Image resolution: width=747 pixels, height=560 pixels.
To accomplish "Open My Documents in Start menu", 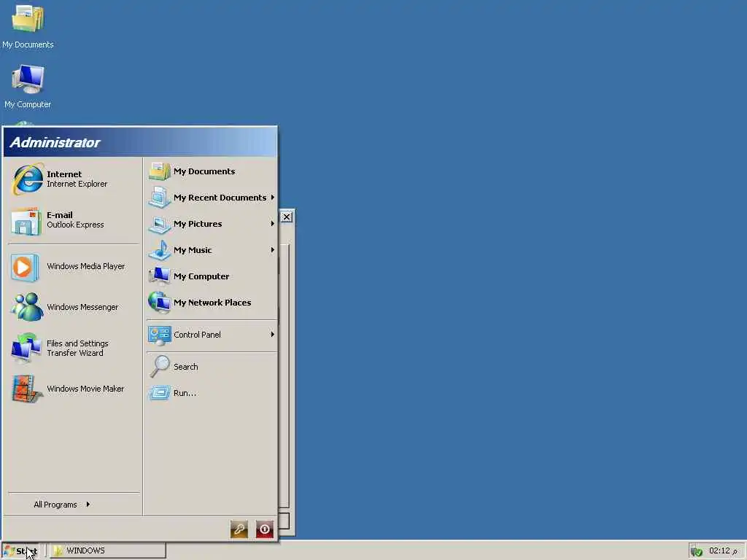I will (x=212, y=171).
